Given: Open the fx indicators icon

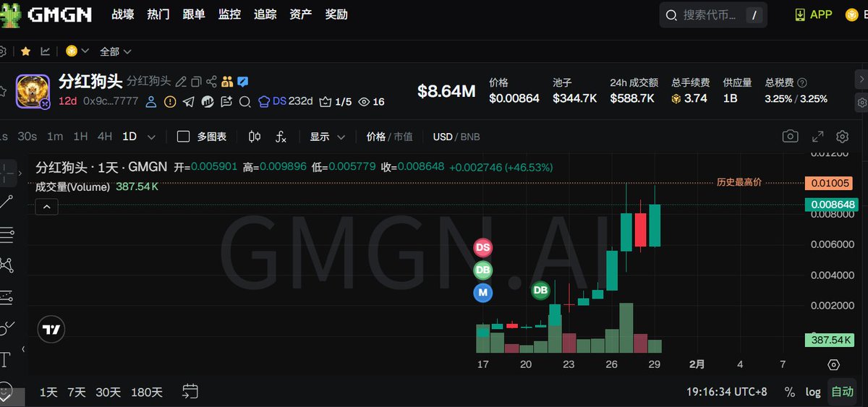Looking at the screenshot, I should coord(281,137).
